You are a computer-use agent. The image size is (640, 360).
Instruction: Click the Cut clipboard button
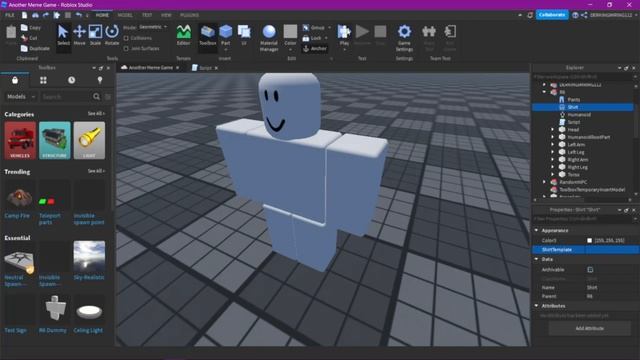click(29, 38)
